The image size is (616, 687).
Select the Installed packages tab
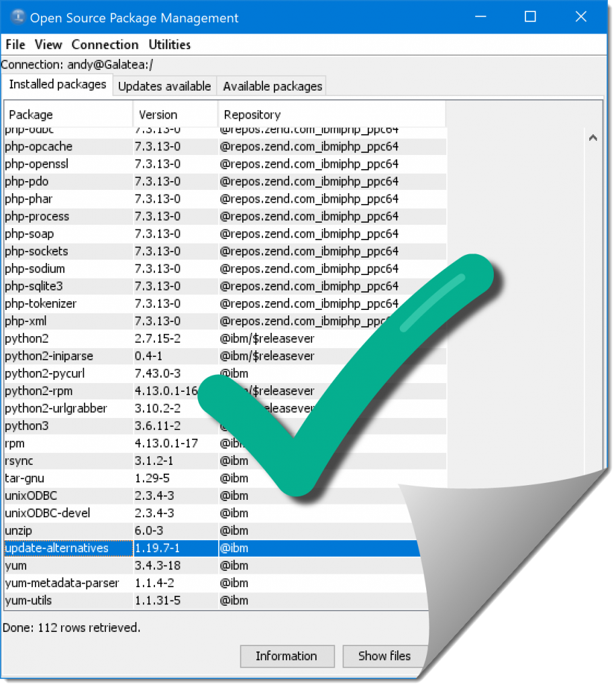(58, 85)
